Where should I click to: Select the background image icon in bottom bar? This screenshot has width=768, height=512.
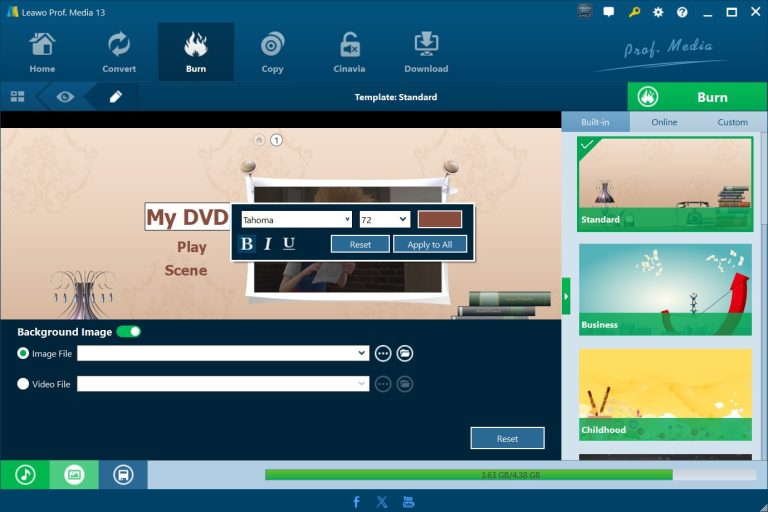(x=74, y=475)
